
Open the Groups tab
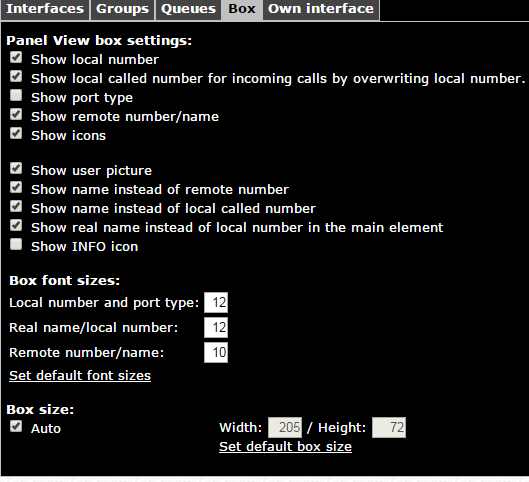click(122, 9)
